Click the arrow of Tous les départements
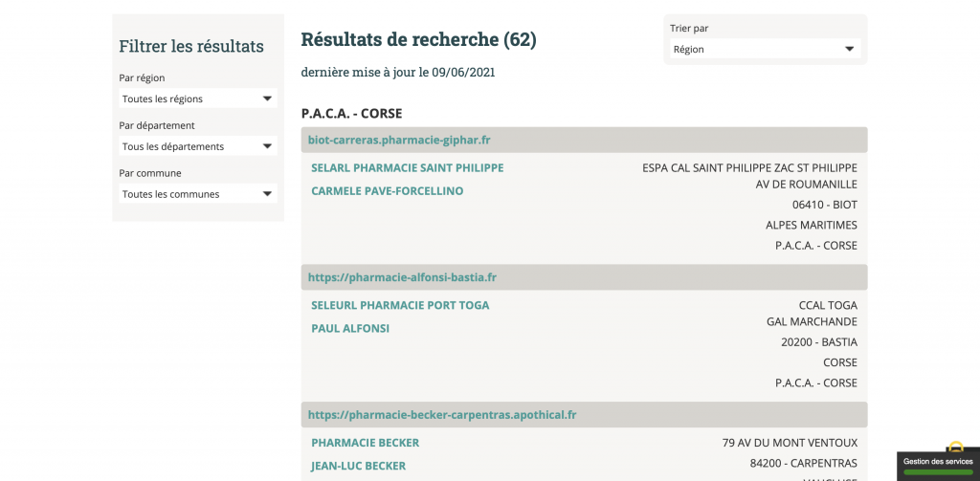The width and height of the screenshot is (980, 481). 267,146
